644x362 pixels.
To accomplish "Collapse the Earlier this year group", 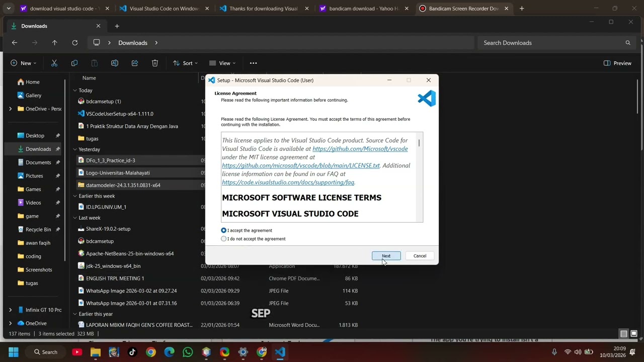I will pyautogui.click(x=74, y=314).
